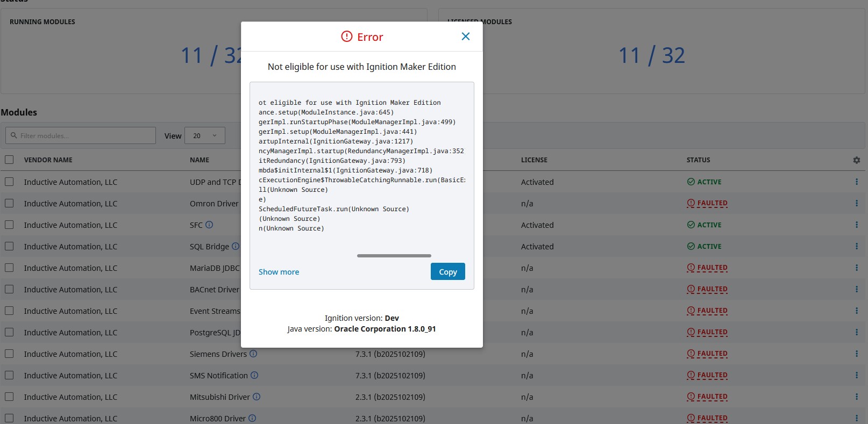Click the stack trace horizontal scrollbar
The image size is (868, 424).
tap(394, 256)
